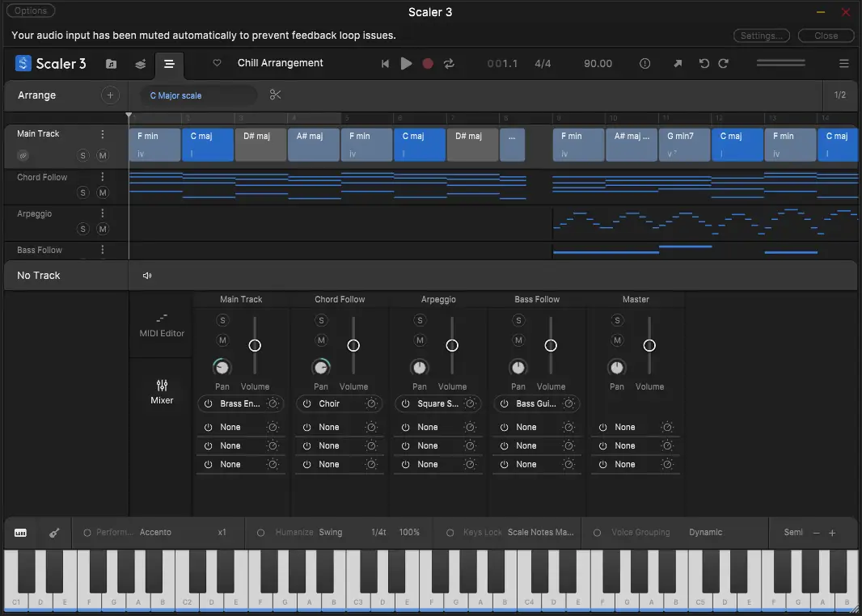Open the sound browser folder icon
This screenshot has width=862, height=616.
pyautogui.click(x=112, y=63)
